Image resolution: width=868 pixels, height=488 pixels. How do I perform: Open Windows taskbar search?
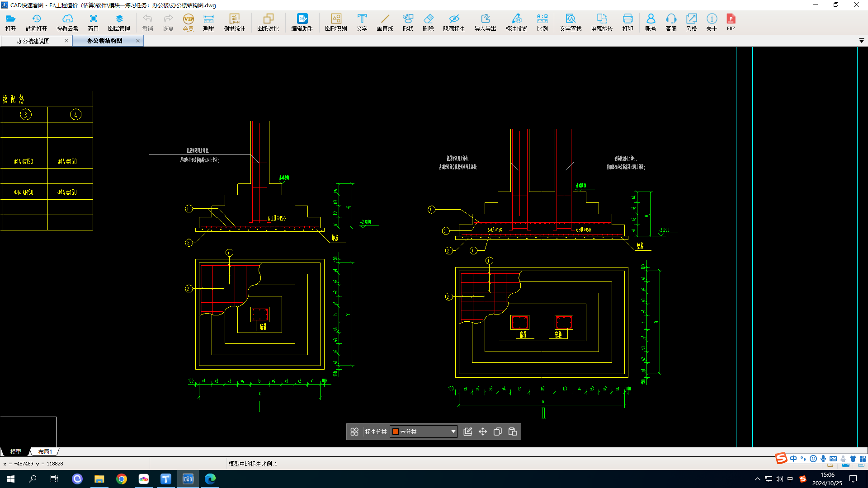click(33, 479)
